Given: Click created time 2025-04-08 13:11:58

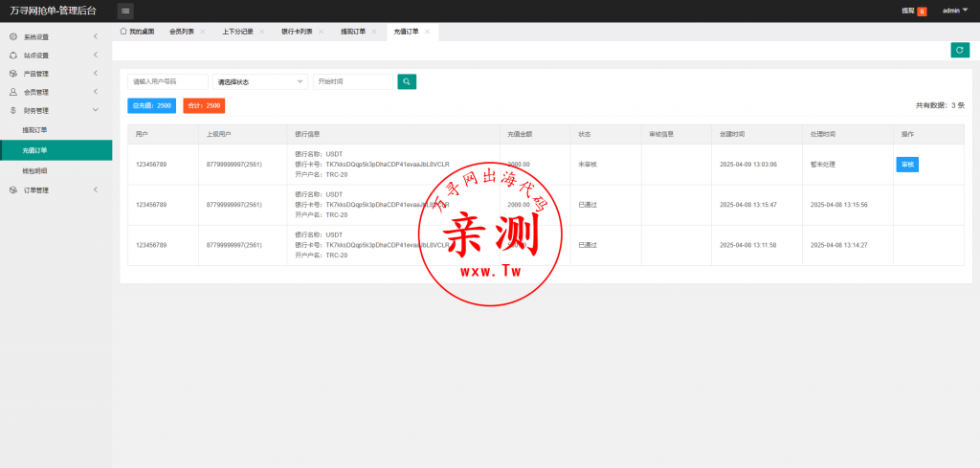Looking at the screenshot, I should [x=748, y=246].
